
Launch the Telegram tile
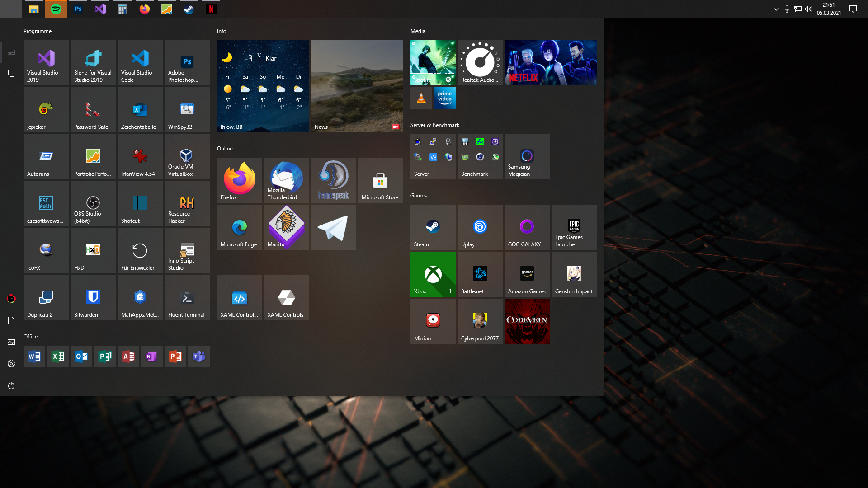[x=334, y=227]
